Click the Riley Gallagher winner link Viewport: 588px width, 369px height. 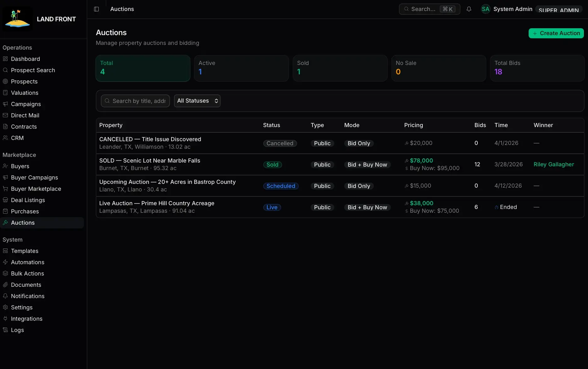click(554, 164)
